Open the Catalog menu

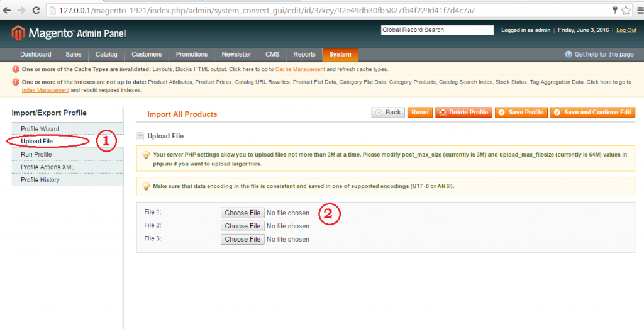pyautogui.click(x=106, y=54)
